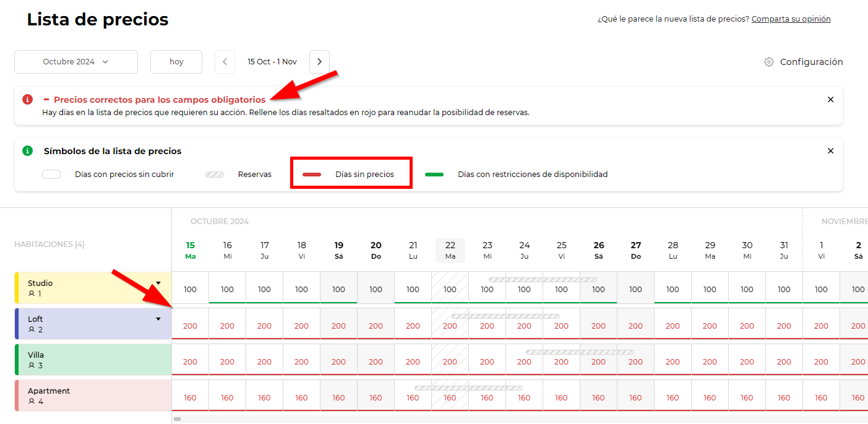Screen dimensions: 868x424
Task: Open the Octubre 2024 month dropdown
Action: [x=76, y=62]
